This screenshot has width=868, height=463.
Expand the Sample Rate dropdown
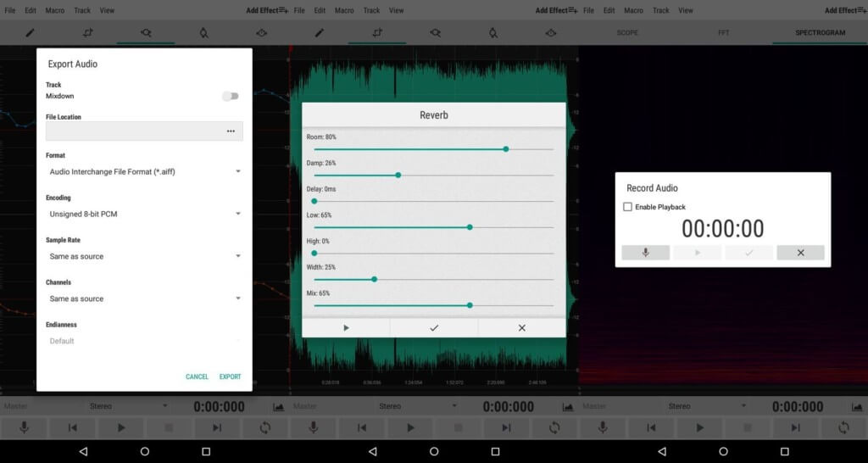point(144,256)
